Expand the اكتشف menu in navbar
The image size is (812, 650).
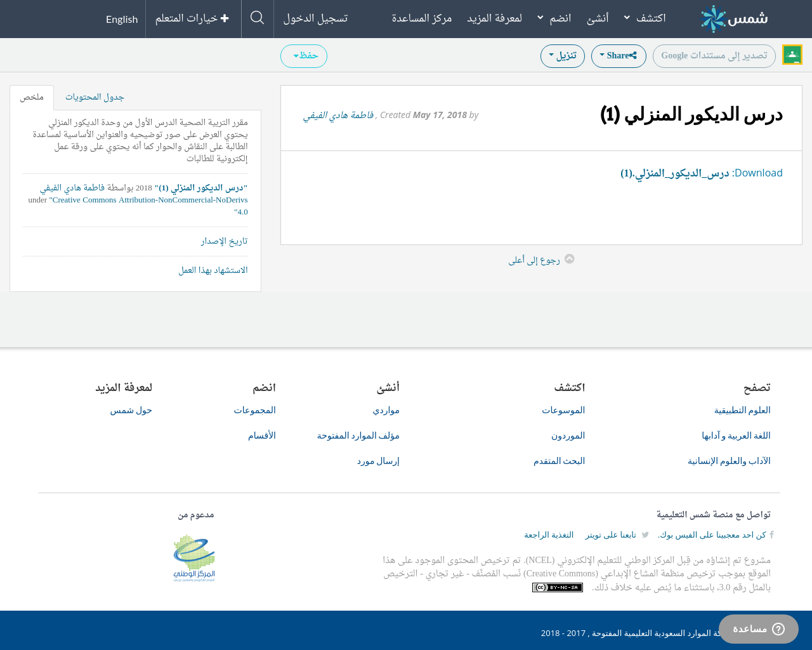coord(645,18)
